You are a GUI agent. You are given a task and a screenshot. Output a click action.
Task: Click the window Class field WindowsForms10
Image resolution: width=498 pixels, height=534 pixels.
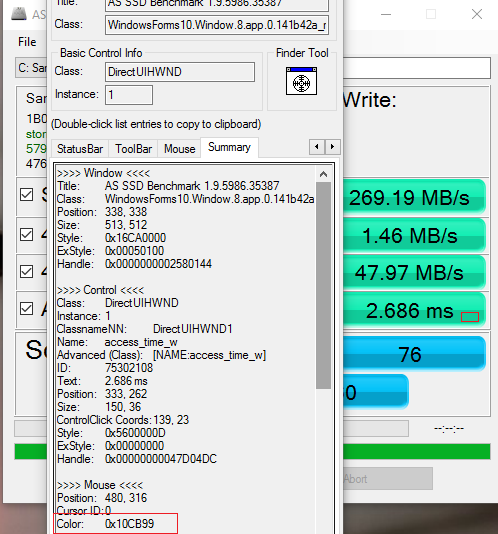click(217, 25)
